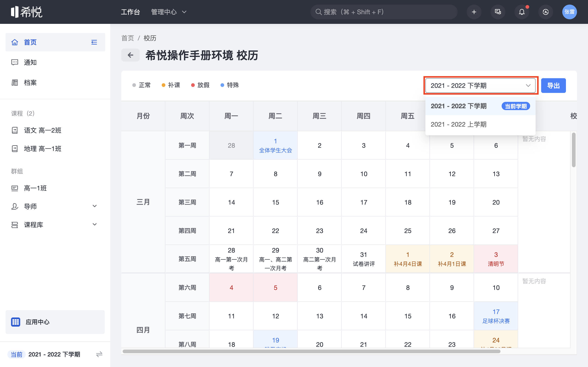The width and height of the screenshot is (588, 367).
Task: Go to 通知 in the sidebar
Action: (30, 62)
